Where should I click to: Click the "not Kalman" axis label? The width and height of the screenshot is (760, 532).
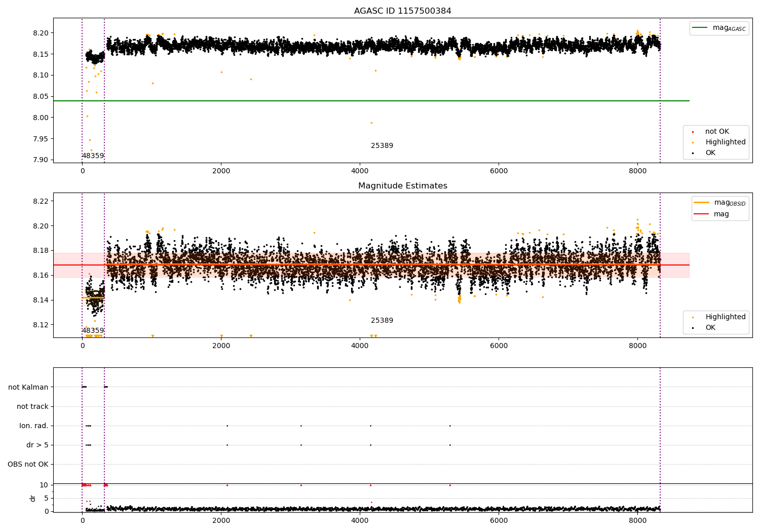[x=28, y=387]
